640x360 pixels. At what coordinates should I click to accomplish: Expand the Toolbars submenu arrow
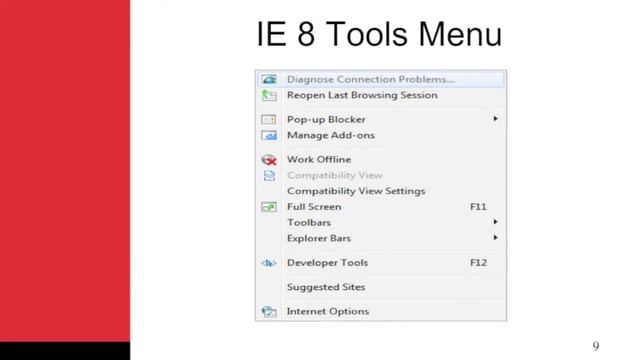click(x=495, y=222)
